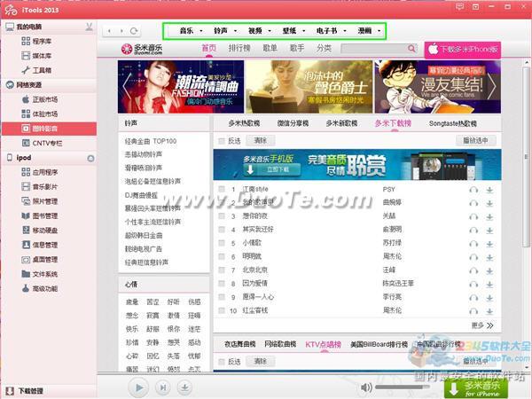532x399 pixels.
Task: Tick the 反选 checkbox above 江南style
Action: coord(222,140)
